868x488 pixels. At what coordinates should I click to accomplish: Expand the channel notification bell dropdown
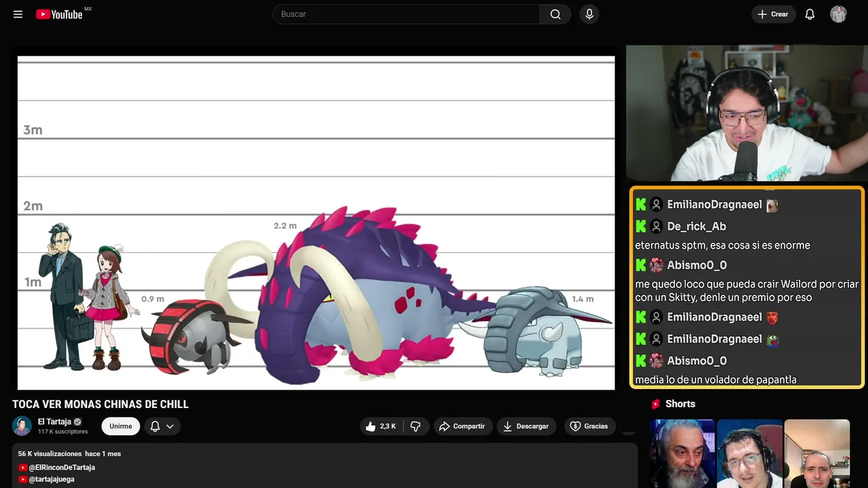pyautogui.click(x=162, y=426)
